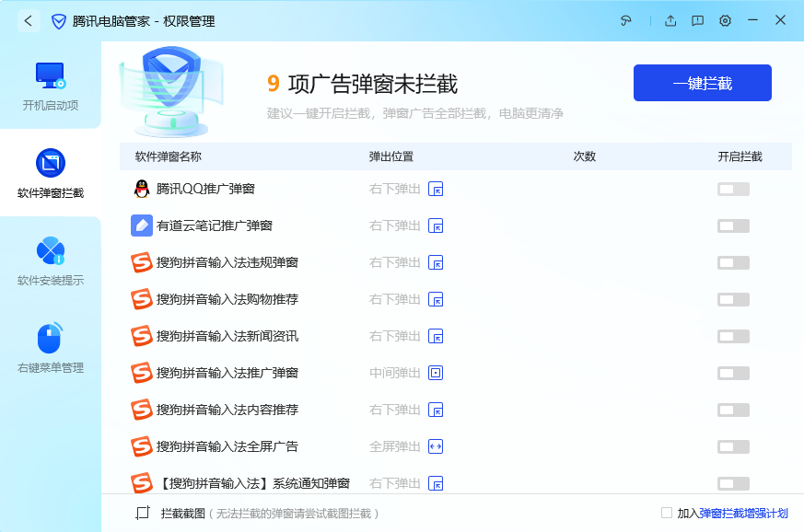Viewport: 804px width, 532px height.
Task: Click Sogou icon beside 搜狗拼音输入法违规弹窗
Action: click(142, 262)
